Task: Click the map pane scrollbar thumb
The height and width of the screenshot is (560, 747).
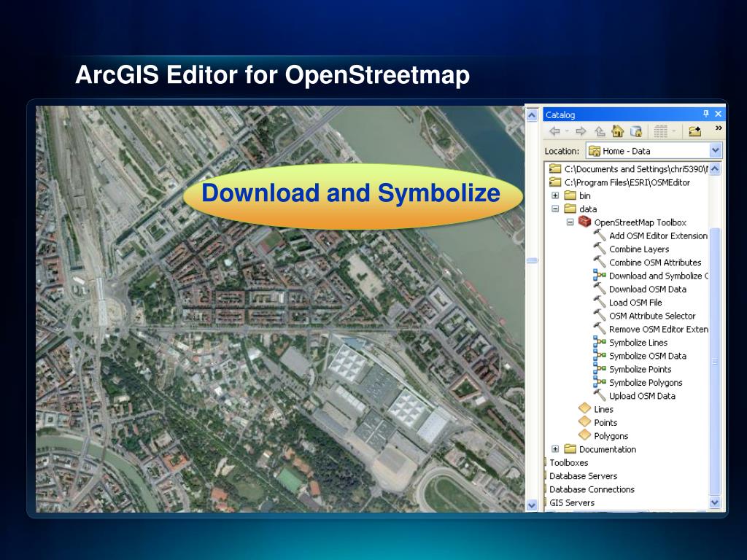Action: (x=532, y=260)
